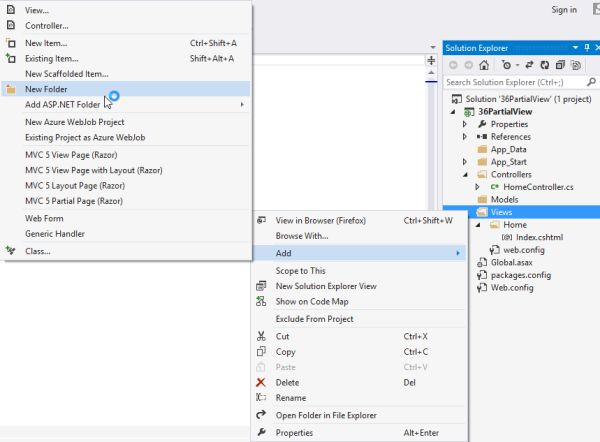The height and width of the screenshot is (442, 600).
Task: Select New Folder from the Add submenu
Action: point(126,89)
